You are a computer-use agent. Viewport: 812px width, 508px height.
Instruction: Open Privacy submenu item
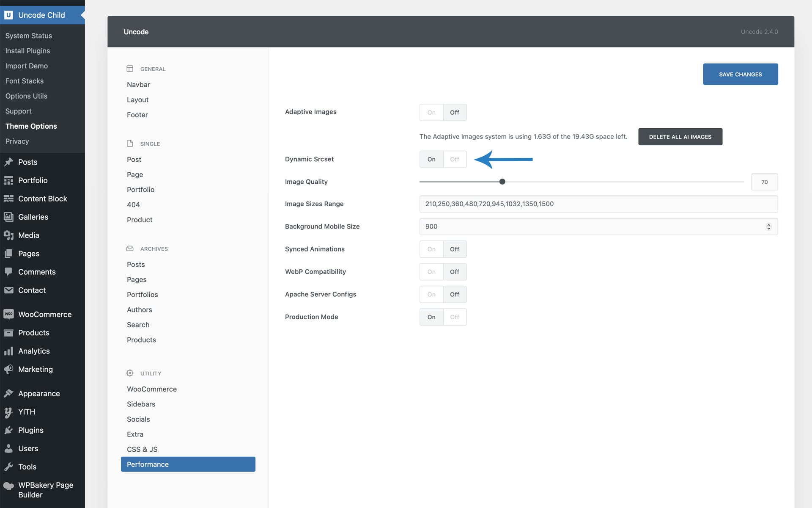click(x=17, y=141)
